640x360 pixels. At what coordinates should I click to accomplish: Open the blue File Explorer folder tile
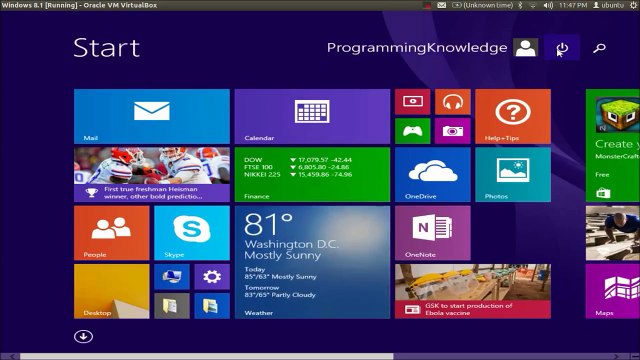[212, 306]
